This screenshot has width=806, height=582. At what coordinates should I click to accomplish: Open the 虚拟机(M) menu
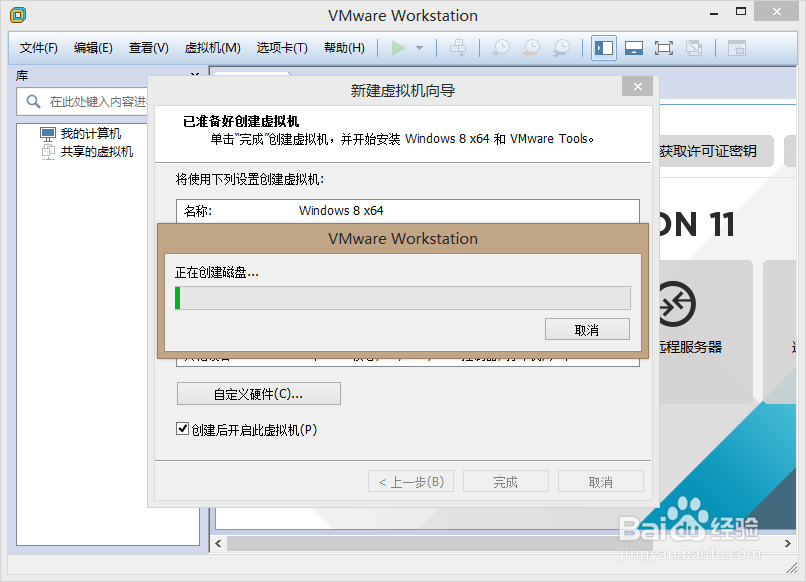point(212,48)
